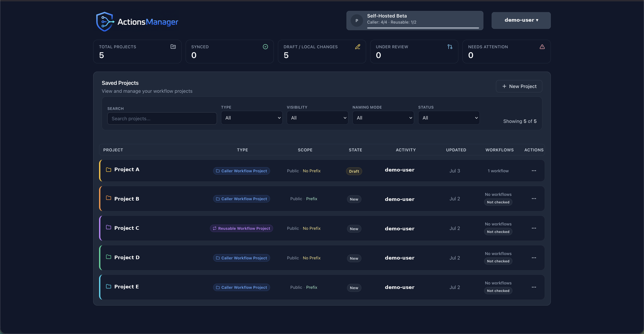Open the Project D name
The image size is (644, 334).
pyautogui.click(x=127, y=257)
